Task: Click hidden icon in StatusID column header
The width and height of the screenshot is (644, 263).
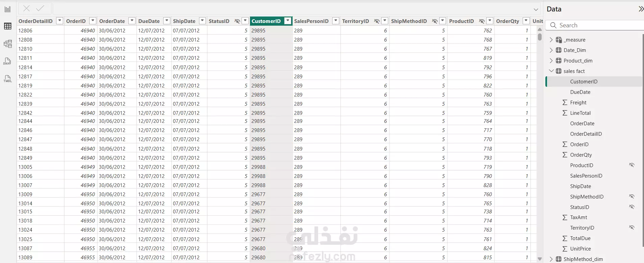Action: pyautogui.click(x=237, y=21)
